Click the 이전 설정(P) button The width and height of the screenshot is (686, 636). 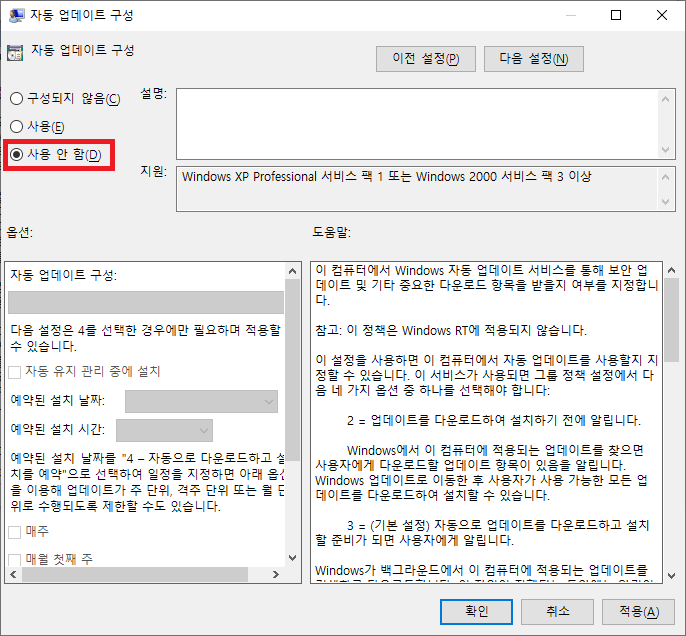tap(426, 59)
